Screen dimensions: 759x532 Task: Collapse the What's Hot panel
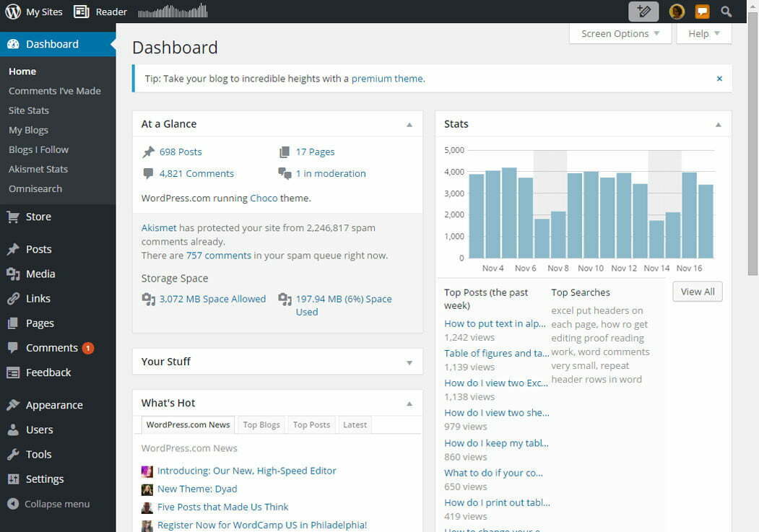coord(409,404)
